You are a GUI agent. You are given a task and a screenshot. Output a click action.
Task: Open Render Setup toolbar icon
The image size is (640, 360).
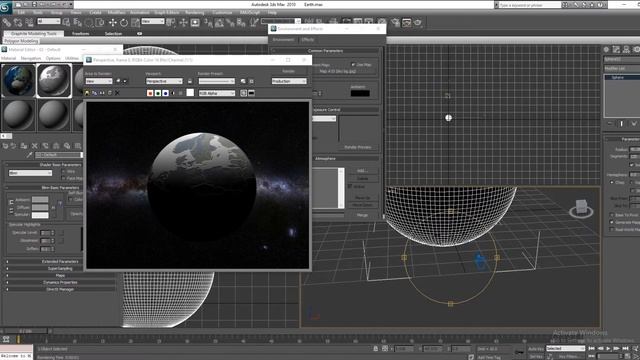(x=396, y=22)
